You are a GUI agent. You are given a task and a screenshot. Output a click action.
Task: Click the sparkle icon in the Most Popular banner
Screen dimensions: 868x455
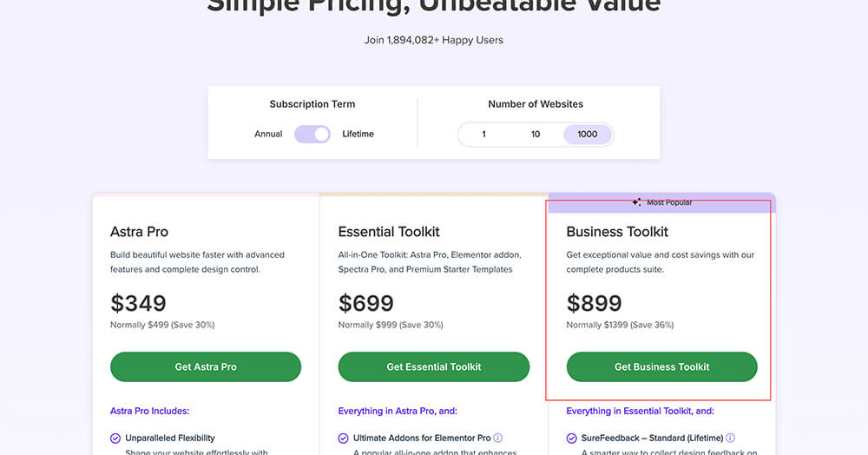pyautogui.click(x=636, y=202)
